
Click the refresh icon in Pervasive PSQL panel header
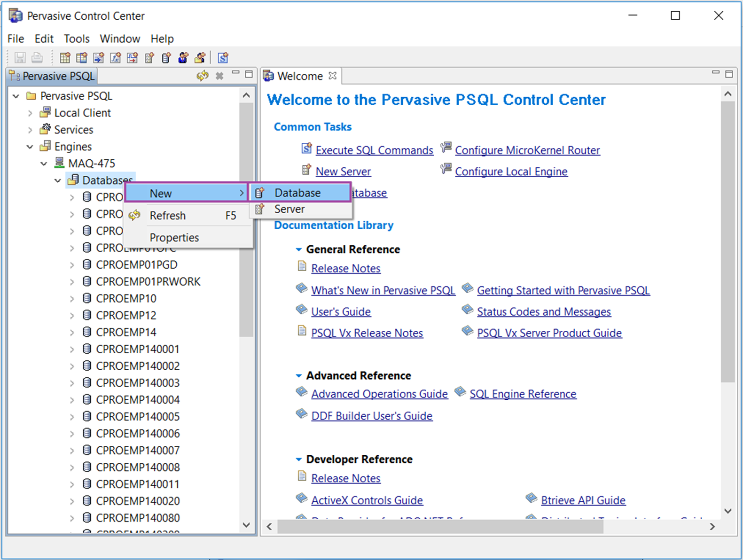coord(203,76)
